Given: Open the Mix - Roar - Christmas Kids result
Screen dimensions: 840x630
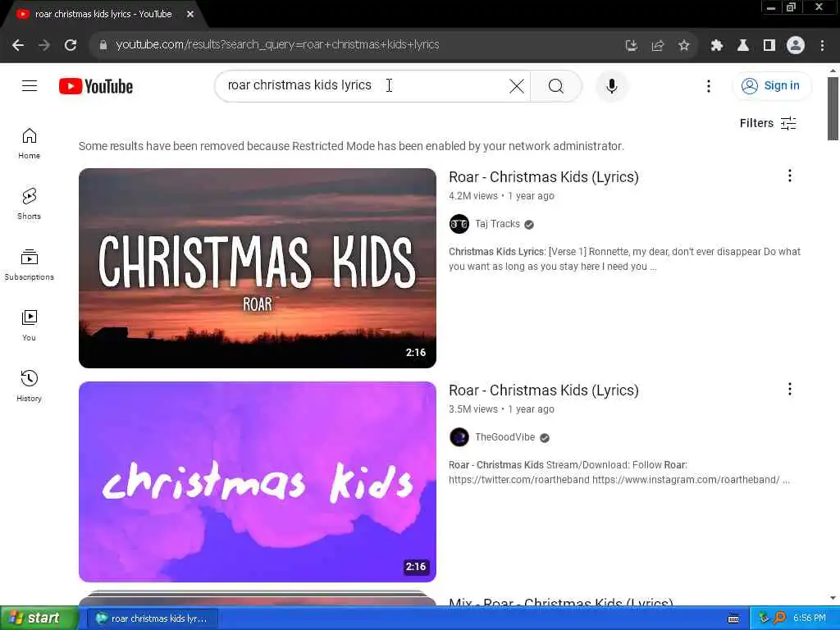Looking at the screenshot, I should click(x=561, y=601).
